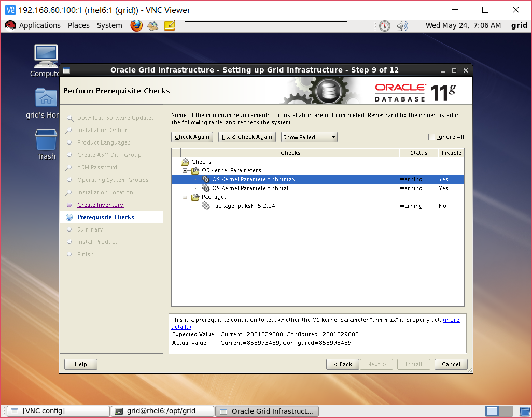Open the System menu
The width and height of the screenshot is (532, 418).
tap(109, 25)
